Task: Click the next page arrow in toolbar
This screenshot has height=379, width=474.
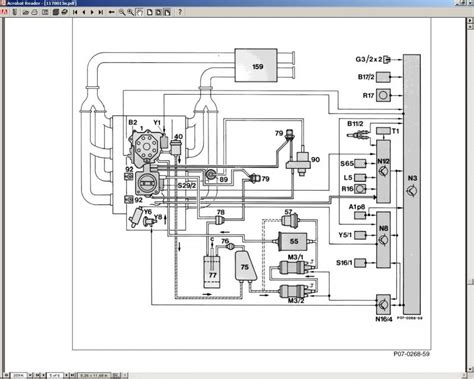Action: click(x=92, y=12)
